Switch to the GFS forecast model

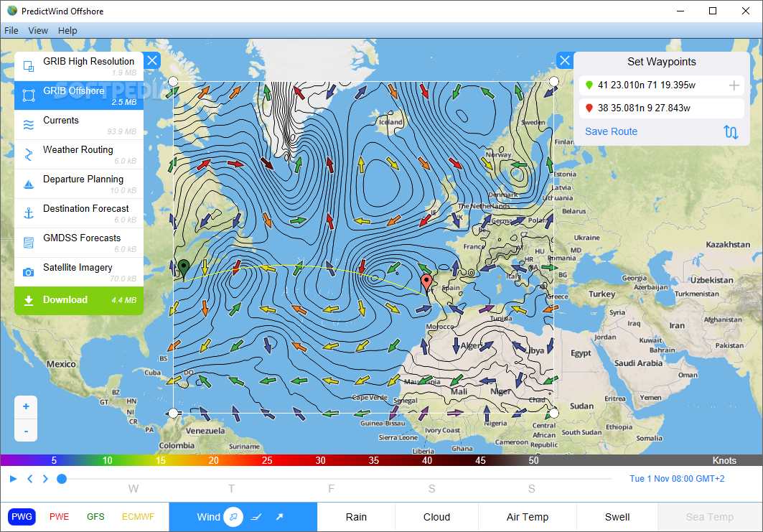(x=96, y=517)
